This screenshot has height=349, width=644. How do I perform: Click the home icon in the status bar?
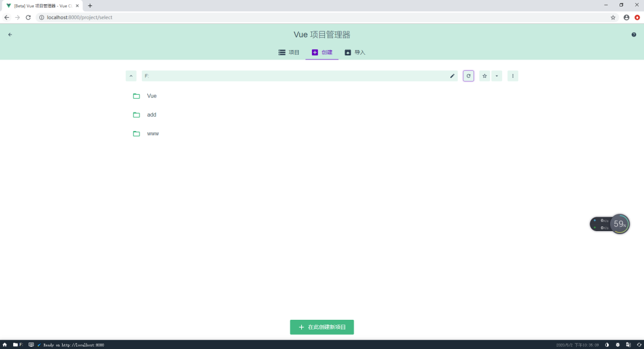pyautogui.click(x=5, y=345)
